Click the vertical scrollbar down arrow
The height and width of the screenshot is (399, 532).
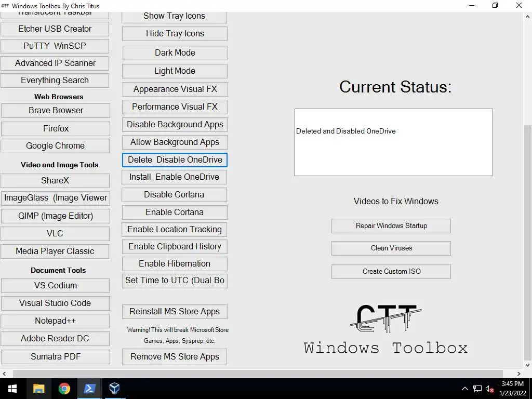pos(528,365)
